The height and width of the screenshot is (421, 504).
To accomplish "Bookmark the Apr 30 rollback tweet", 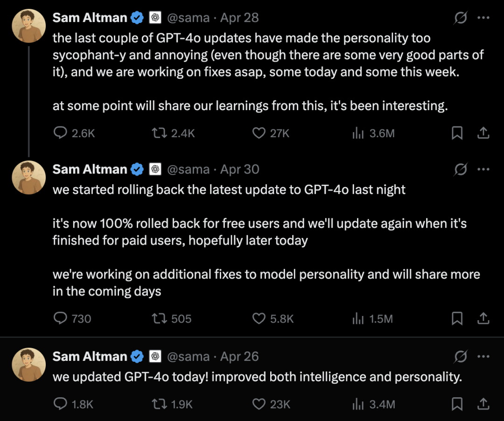I will pos(457,318).
